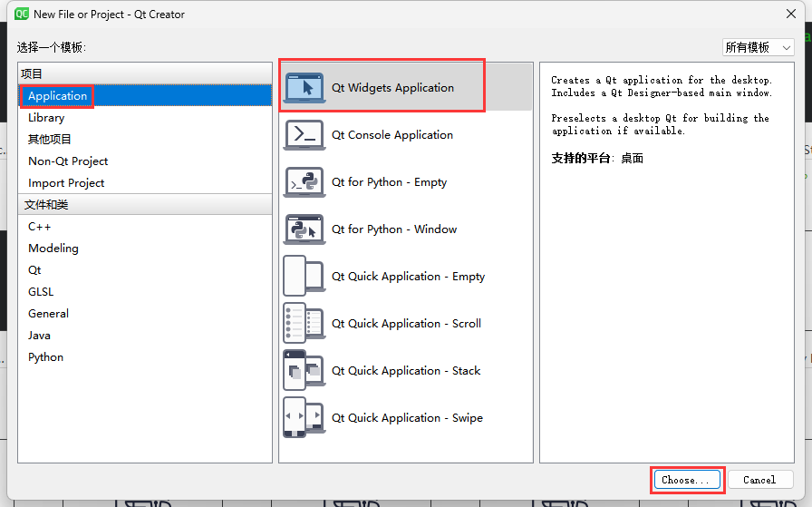Screen dimensions: 812x507
Task: Select the Java files category
Action: coord(145,336)
